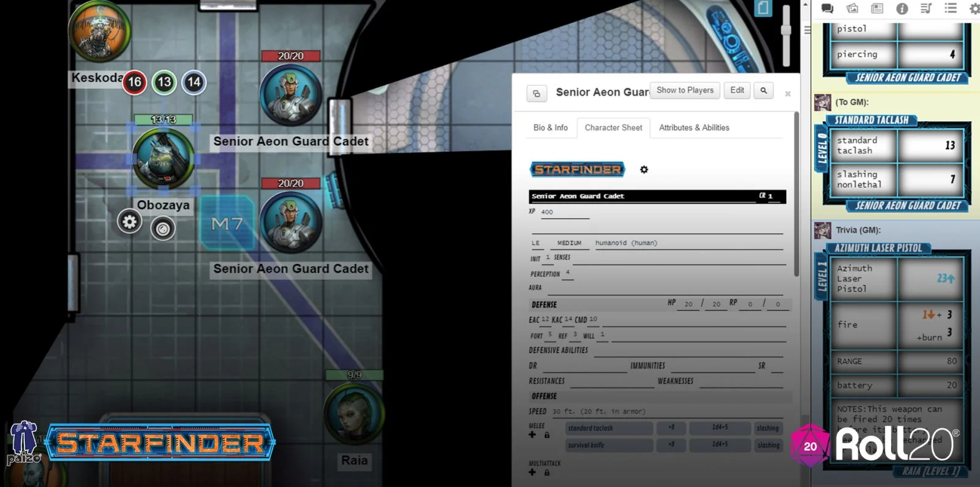Viewport: 980px width, 487px height.
Task: Click the speed field 30 ft.
Action: pyautogui.click(x=668, y=412)
